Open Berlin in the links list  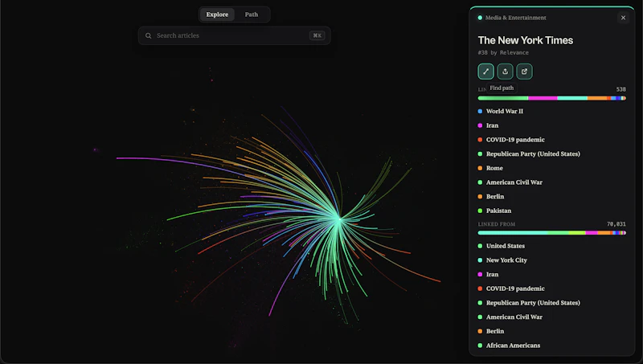[495, 196]
